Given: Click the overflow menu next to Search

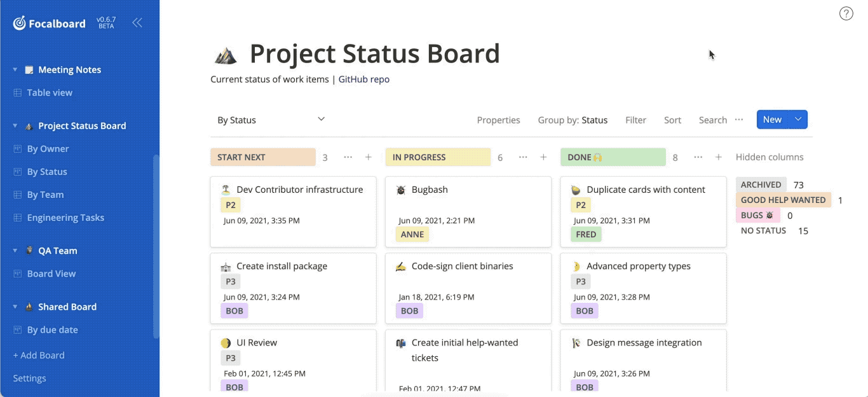Looking at the screenshot, I should click(x=739, y=120).
